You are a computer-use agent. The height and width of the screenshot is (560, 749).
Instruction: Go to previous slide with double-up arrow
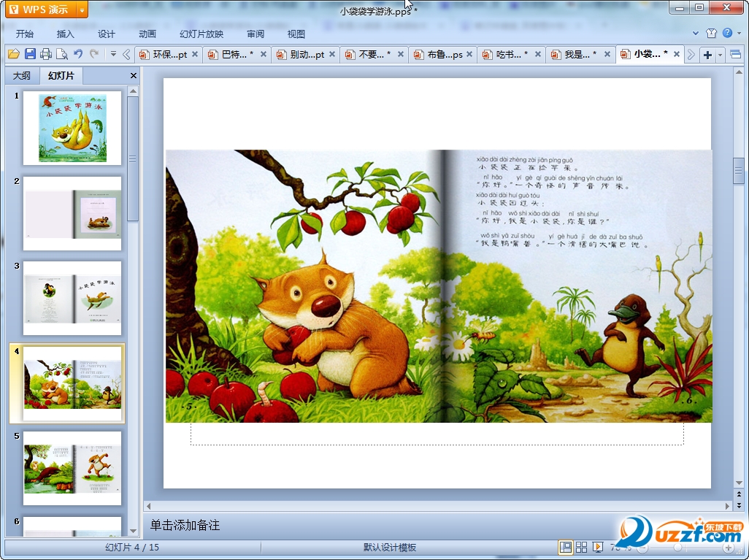739,494
